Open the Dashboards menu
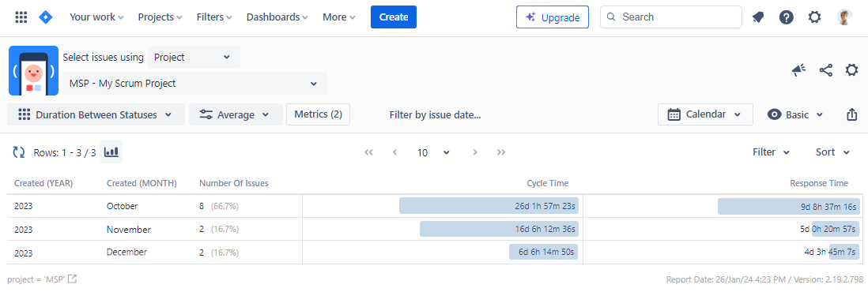The image size is (868, 292). [x=277, y=17]
